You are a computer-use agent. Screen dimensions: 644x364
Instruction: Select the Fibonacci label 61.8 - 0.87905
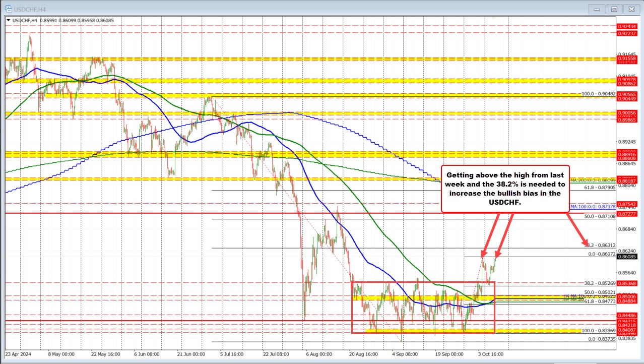pyautogui.click(x=600, y=187)
